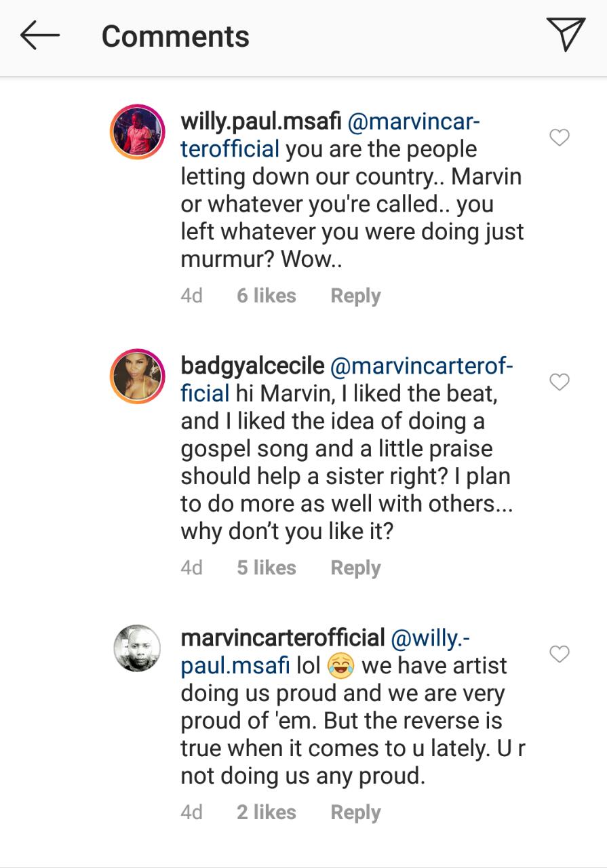Like badgyalcecile's comment with the heart
The height and width of the screenshot is (868, 607).
point(559,382)
